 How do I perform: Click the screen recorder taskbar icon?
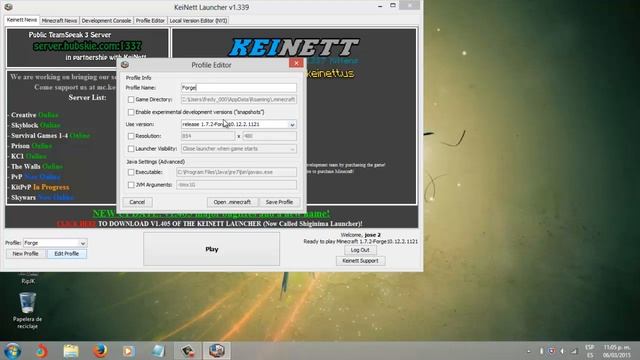tap(187, 351)
